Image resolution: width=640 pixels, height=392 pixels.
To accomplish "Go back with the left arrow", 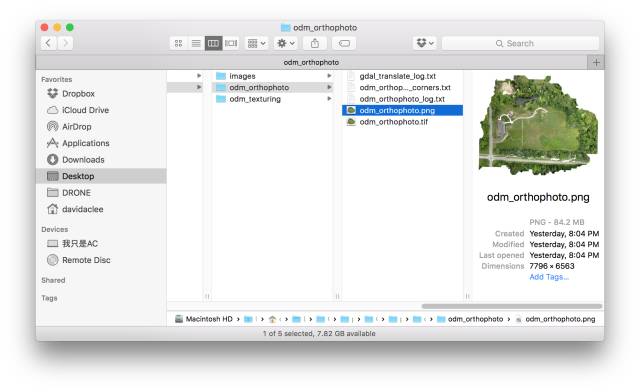I will tap(49, 43).
